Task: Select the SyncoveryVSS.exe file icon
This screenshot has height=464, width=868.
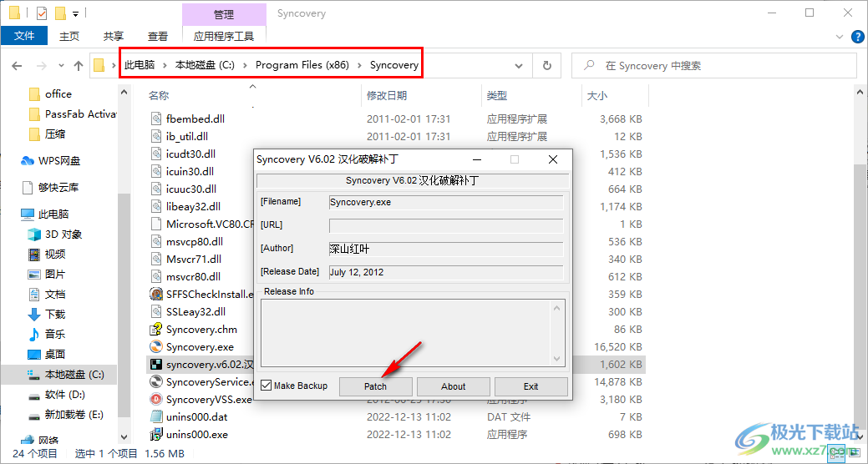Action: point(156,399)
